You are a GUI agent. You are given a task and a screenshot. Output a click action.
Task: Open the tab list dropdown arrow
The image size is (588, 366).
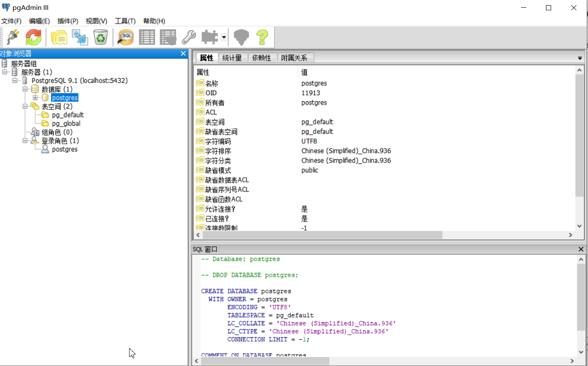(x=580, y=58)
